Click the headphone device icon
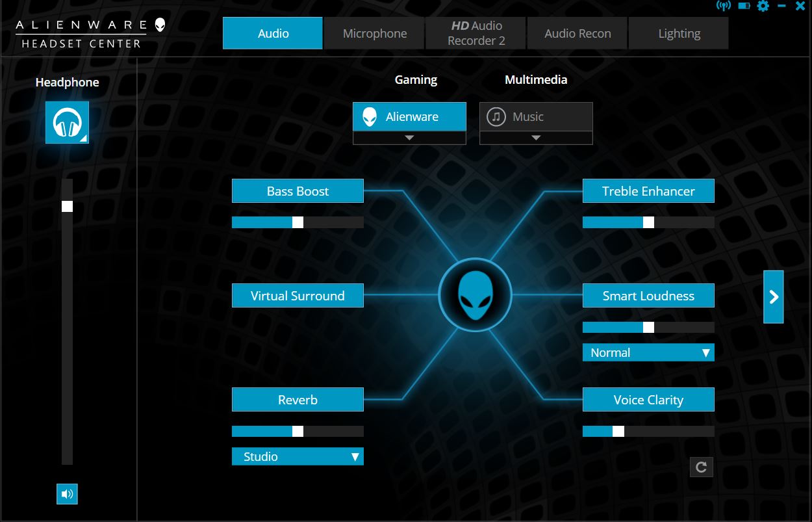 point(67,122)
